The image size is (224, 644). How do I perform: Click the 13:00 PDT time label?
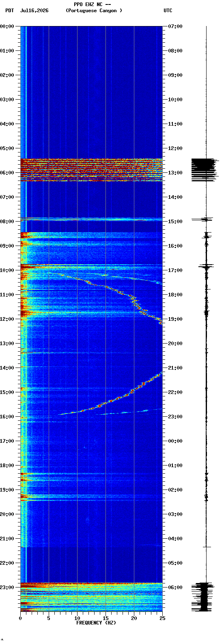click(x=7, y=344)
